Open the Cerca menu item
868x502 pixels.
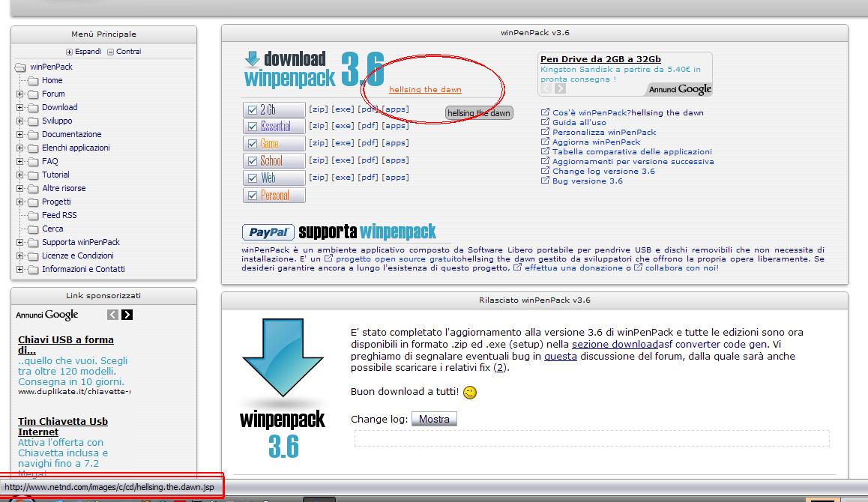(x=52, y=229)
